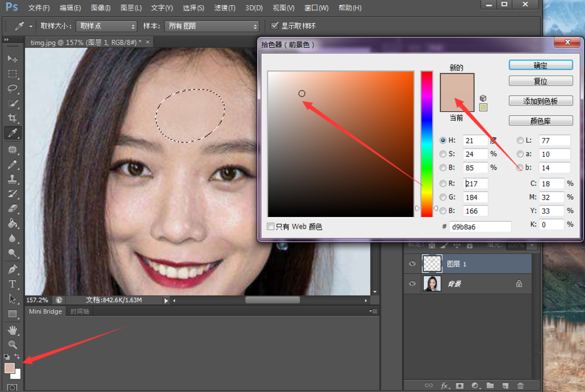Open the File menu

[39, 8]
